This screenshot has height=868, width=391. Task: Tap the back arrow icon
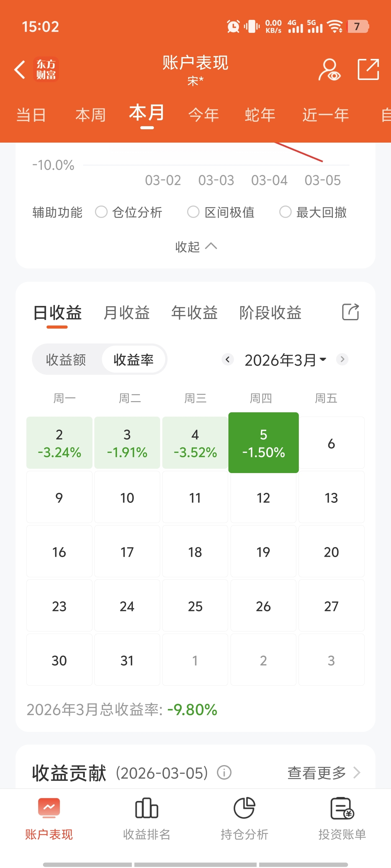click(x=20, y=70)
